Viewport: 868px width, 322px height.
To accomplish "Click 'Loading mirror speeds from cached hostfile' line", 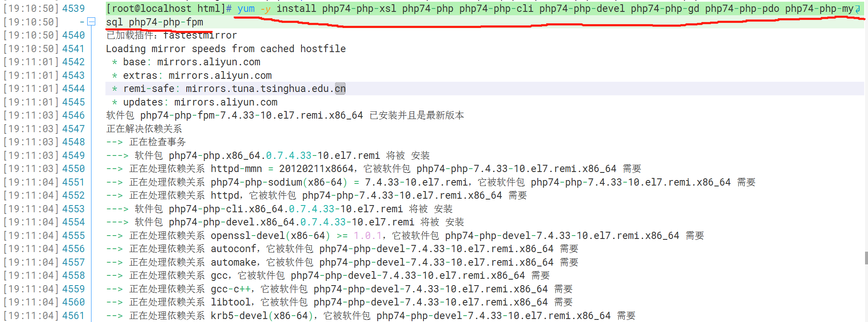I will 226,49.
